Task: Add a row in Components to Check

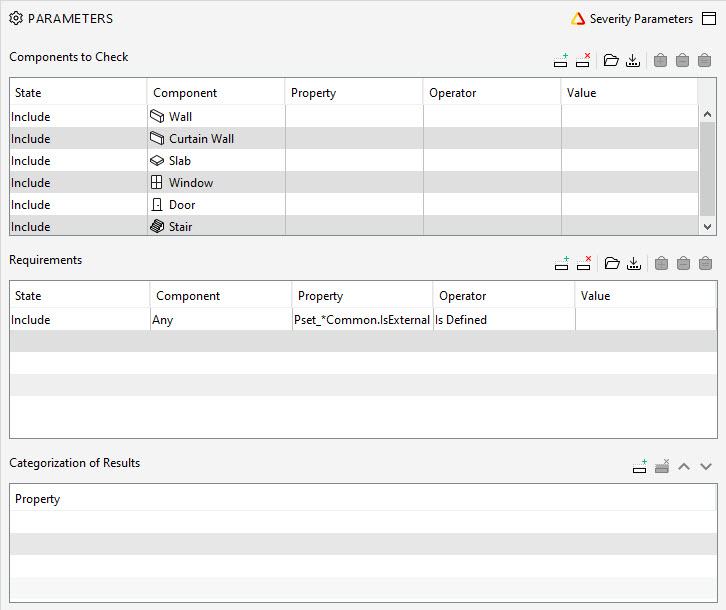Action: (561, 61)
